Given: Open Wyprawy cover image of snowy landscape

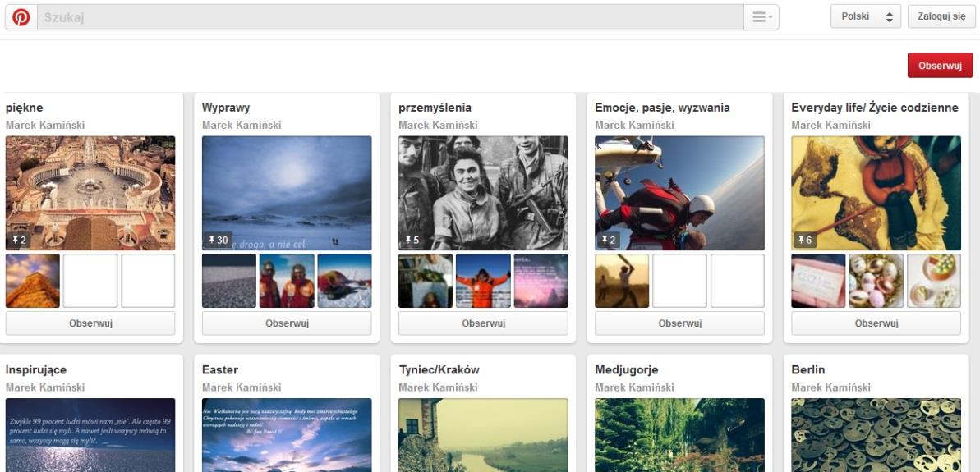Looking at the screenshot, I should pyautogui.click(x=287, y=193).
